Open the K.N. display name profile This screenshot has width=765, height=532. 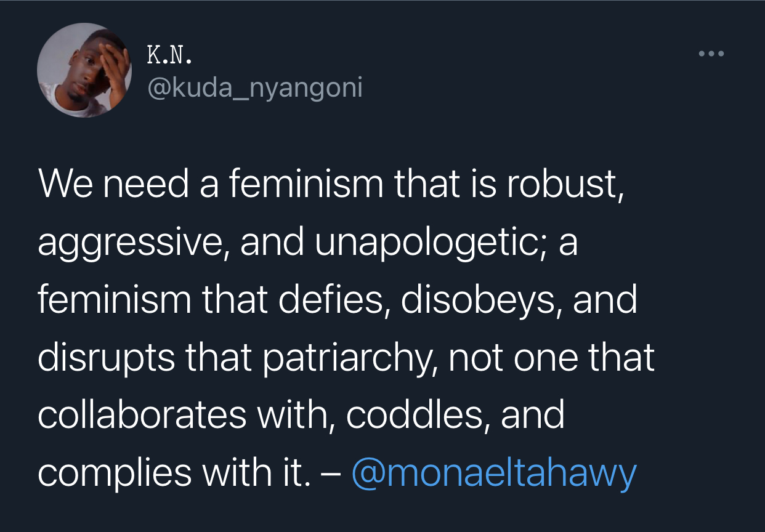coord(170,56)
